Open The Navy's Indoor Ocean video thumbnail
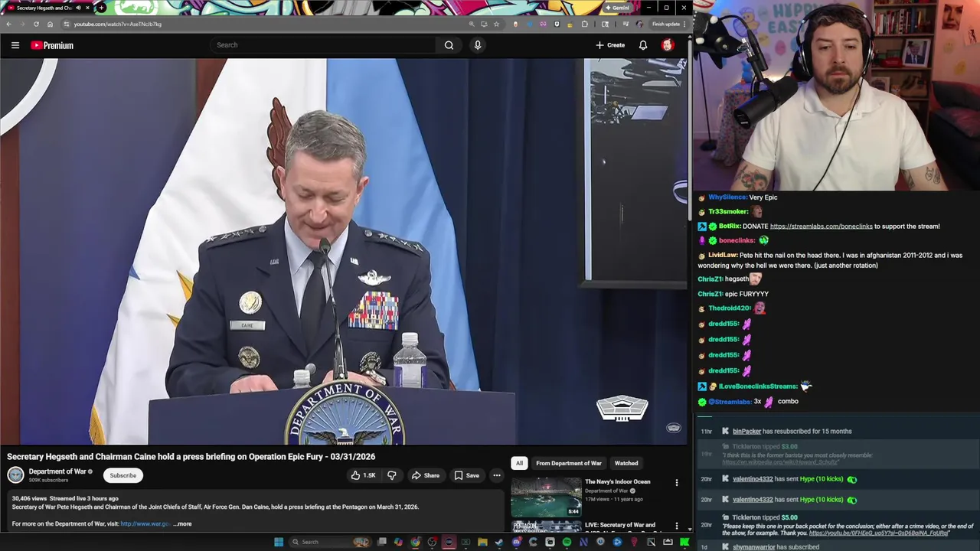 click(x=546, y=497)
